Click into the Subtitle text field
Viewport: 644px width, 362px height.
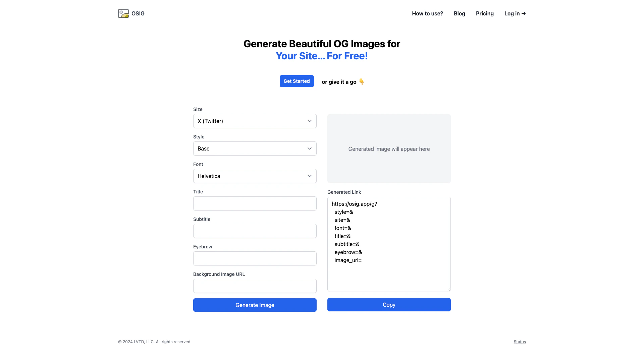255,231
